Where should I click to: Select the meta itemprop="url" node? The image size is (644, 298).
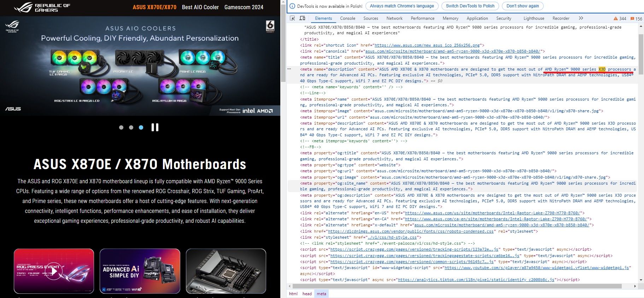pyautogui.click(x=425, y=117)
